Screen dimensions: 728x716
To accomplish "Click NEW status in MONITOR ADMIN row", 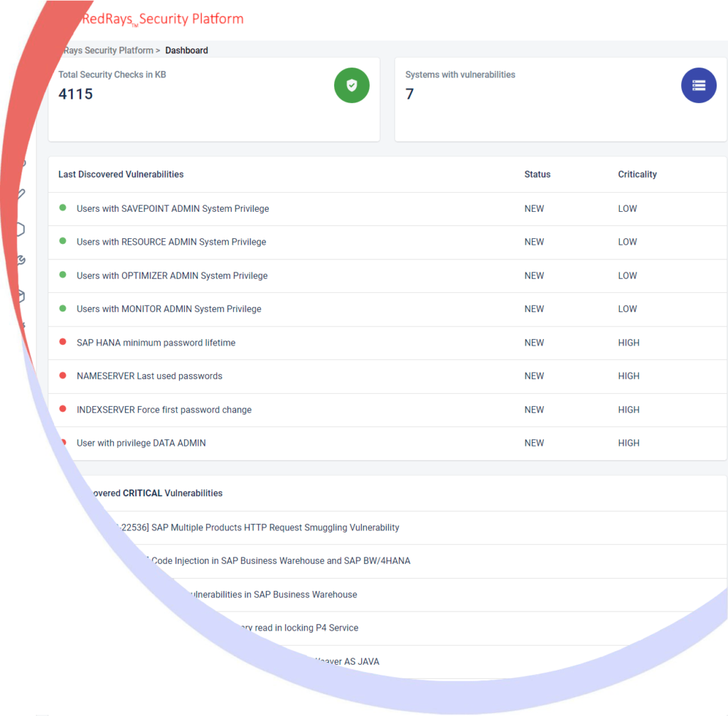I will pyautogui.click(x=534, y=309).
